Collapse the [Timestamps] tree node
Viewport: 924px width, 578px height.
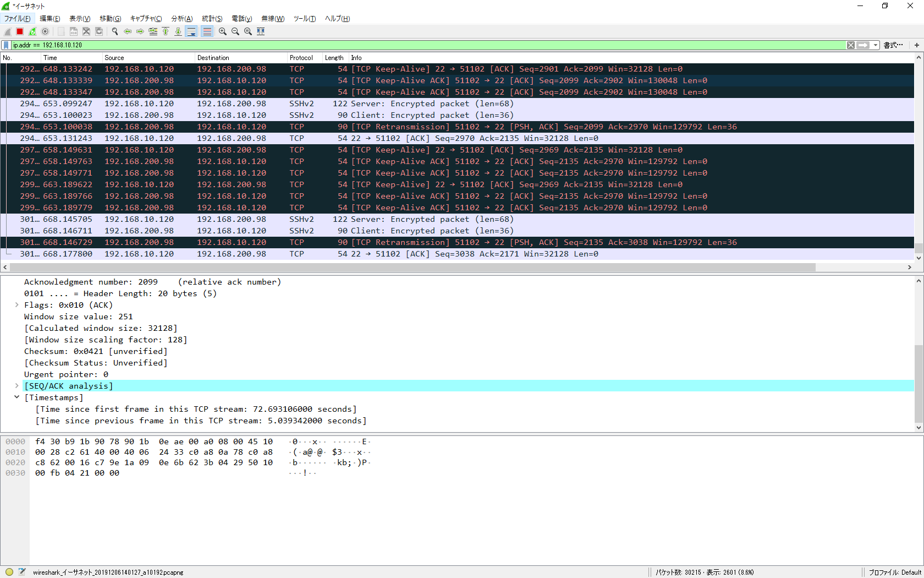pyautogui.click(x=16, y=397)
